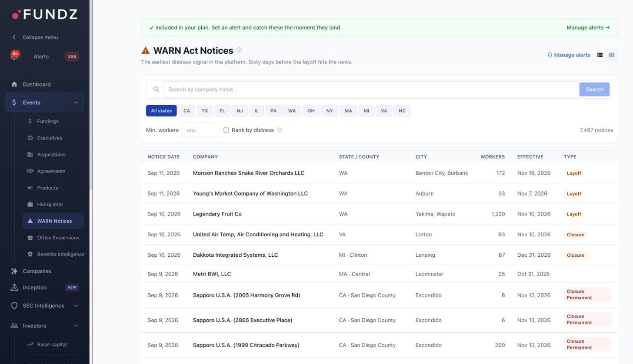Open Manage alerts link in green banner

pos(588,27)
